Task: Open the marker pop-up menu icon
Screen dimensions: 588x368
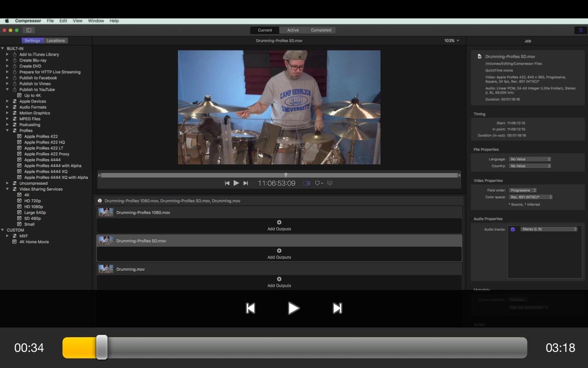Action: [319, 183]
